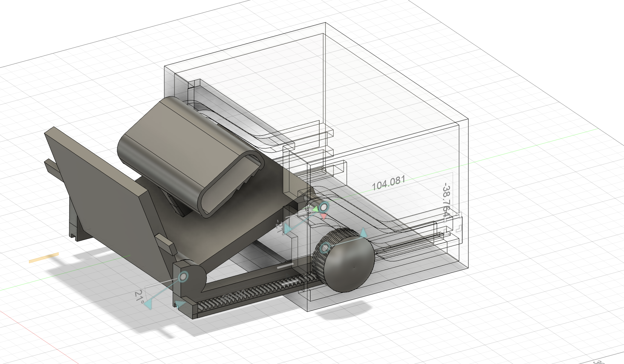Click the teal arrowhead left of the roller joint
This screenshot has width=624, height=364.
point(287,229)
